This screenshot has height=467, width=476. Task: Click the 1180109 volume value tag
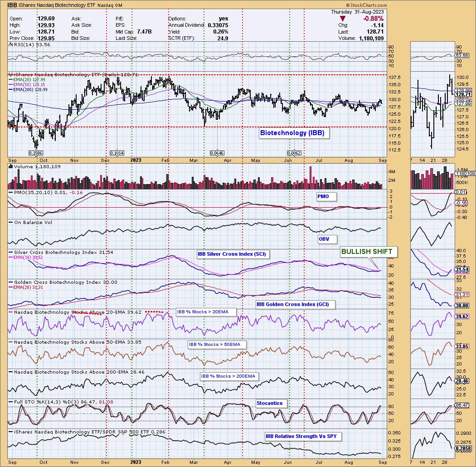(465, 173)
